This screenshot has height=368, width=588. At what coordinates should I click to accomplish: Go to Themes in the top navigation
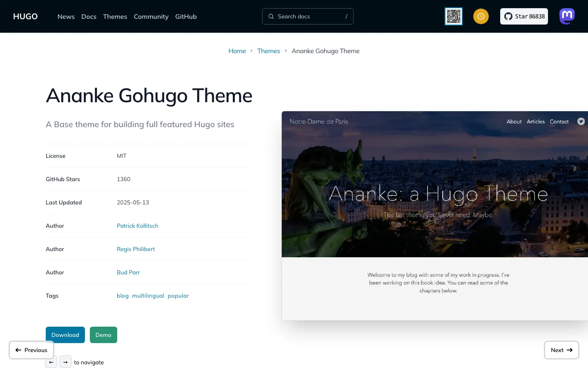click(x=115, y=16)
